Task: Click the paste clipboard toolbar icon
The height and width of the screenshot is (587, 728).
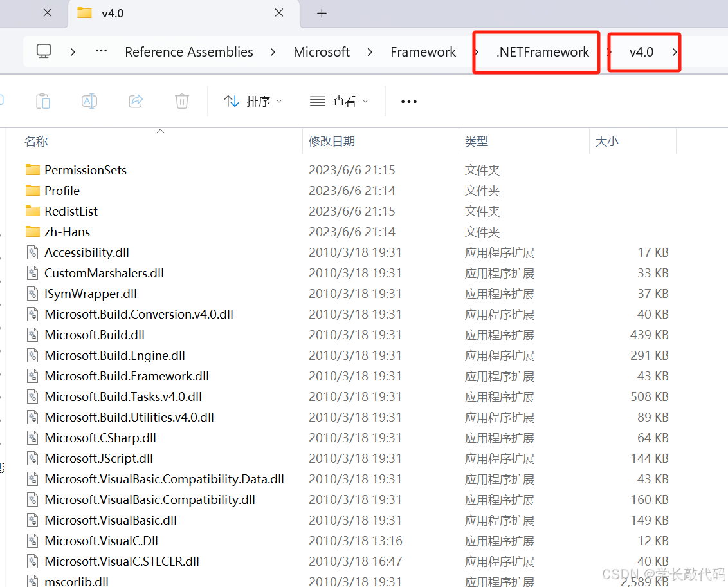Action: [x=42, y=101]
